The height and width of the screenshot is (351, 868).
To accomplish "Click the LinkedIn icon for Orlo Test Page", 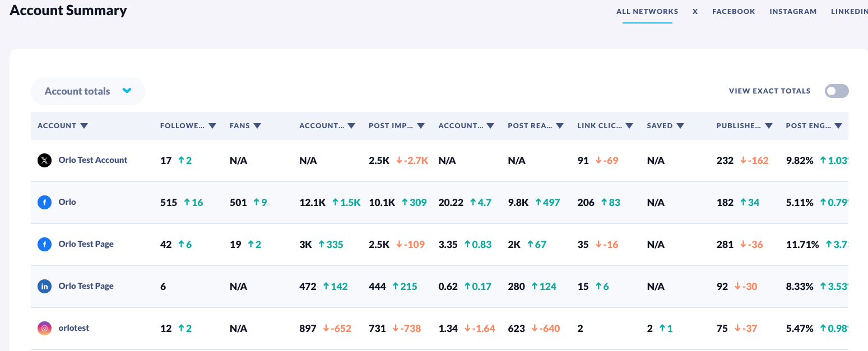I will point(45,287).
